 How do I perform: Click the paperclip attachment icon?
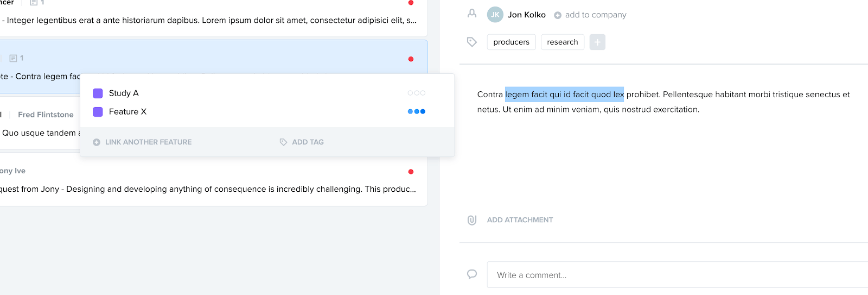click(x=472, y=220)
